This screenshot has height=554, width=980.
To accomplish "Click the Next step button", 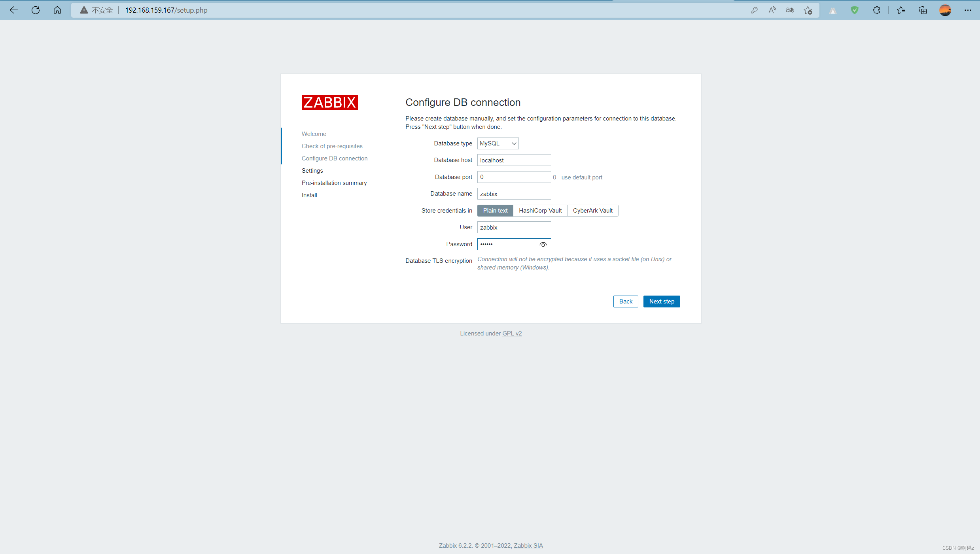I will [x=662, y=301].
